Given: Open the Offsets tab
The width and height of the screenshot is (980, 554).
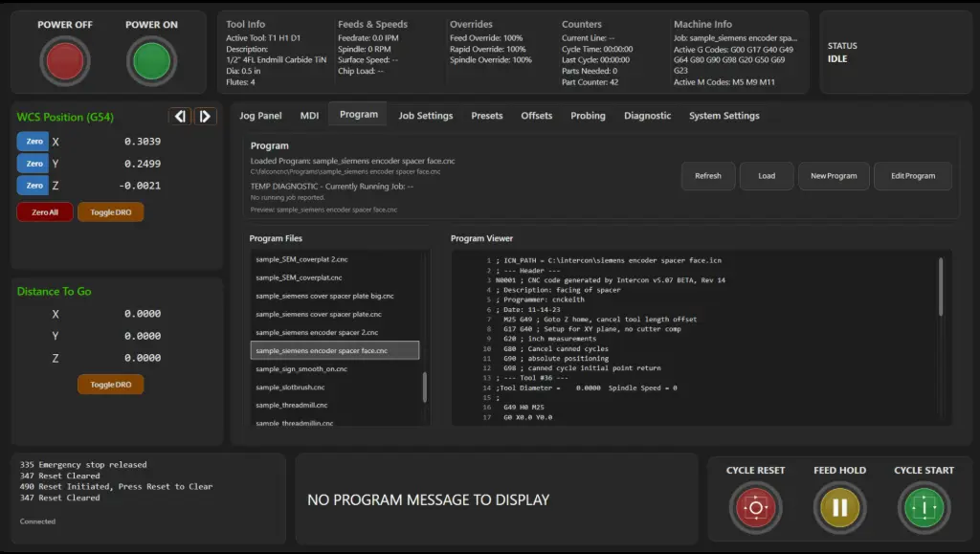Looking at the screenshot, I should pyautogui.click(x=536, y=116).
